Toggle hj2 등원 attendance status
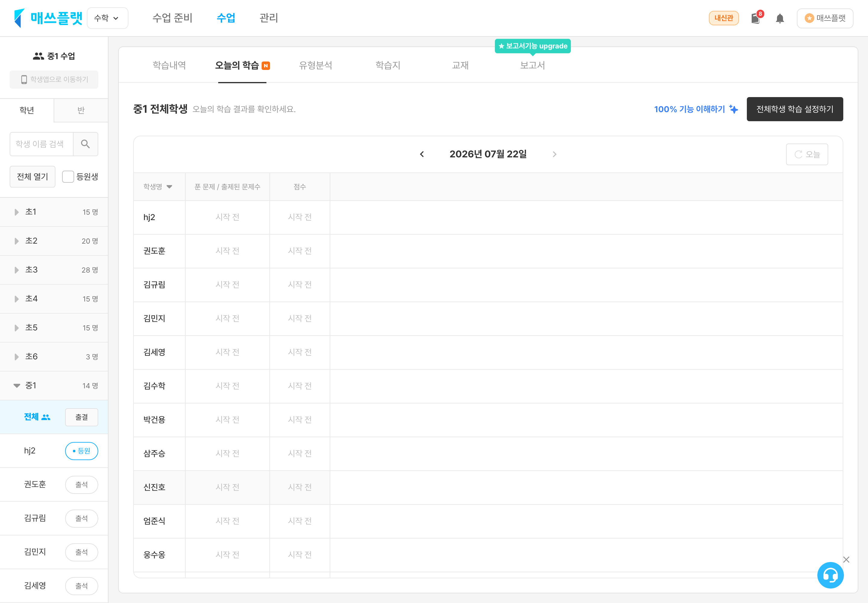Image resolution: width=868 pixels, height=603 pixels. click(x=82, y=451)
